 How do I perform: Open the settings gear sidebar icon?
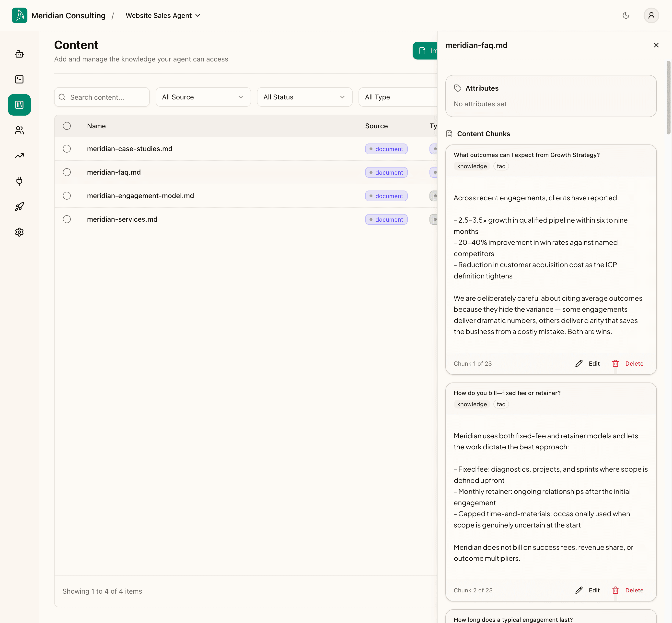19,232
